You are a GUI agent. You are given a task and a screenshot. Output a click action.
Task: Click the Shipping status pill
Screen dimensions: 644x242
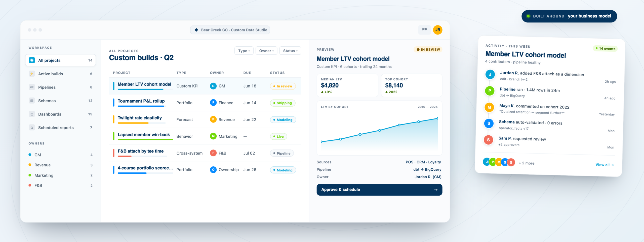coord(283,103)
